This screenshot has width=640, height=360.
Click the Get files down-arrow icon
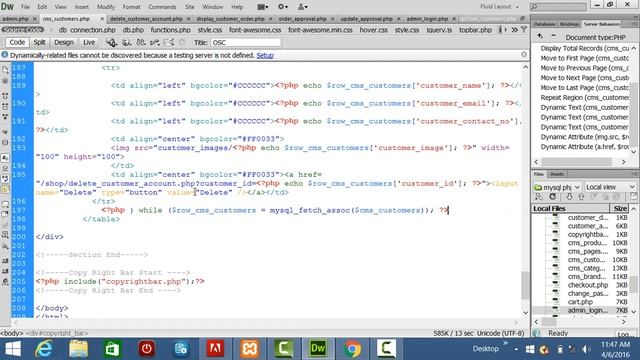click(569, 197)
